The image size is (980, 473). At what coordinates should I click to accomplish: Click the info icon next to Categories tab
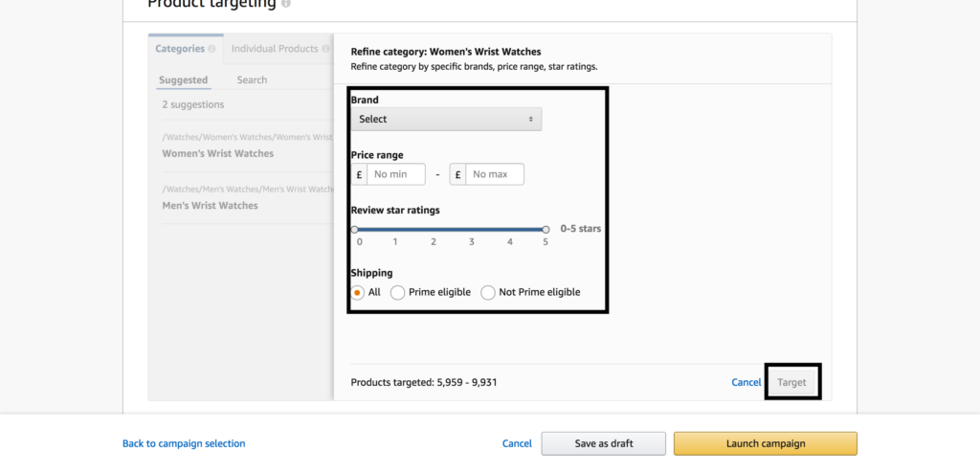click(x=212, y=49)
